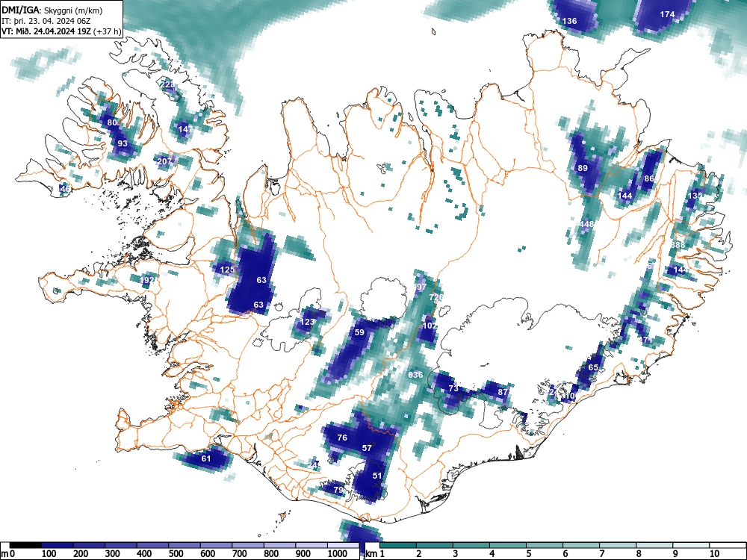
Task: Click the '7' label in the km legend
Action: coord(601,553)
